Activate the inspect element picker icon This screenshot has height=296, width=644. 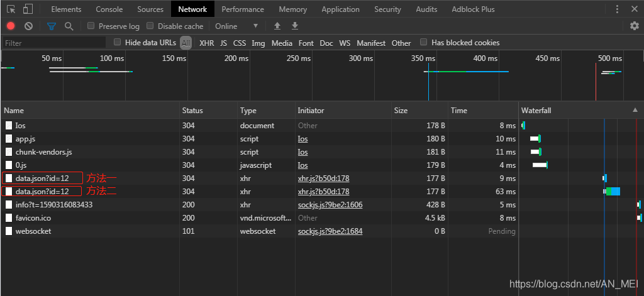coord(11,9)
